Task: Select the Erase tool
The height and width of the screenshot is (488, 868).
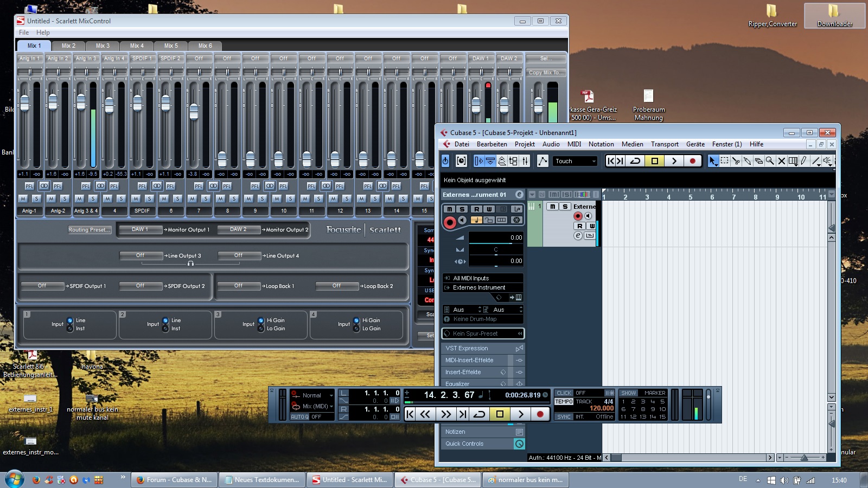Action: point(758,161)
